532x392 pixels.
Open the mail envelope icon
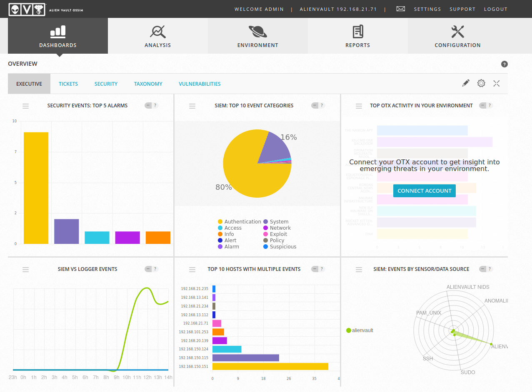[x=400, y=9]
